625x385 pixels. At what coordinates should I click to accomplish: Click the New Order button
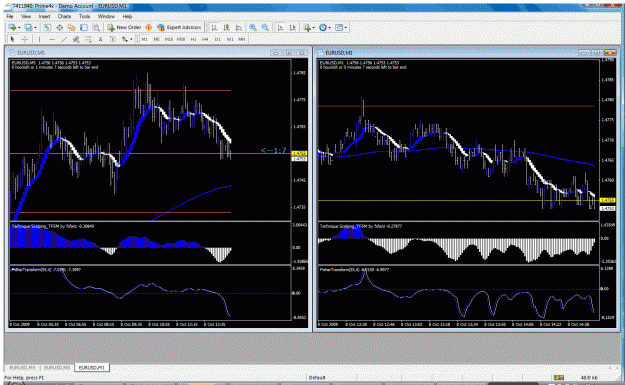[124, 28]
